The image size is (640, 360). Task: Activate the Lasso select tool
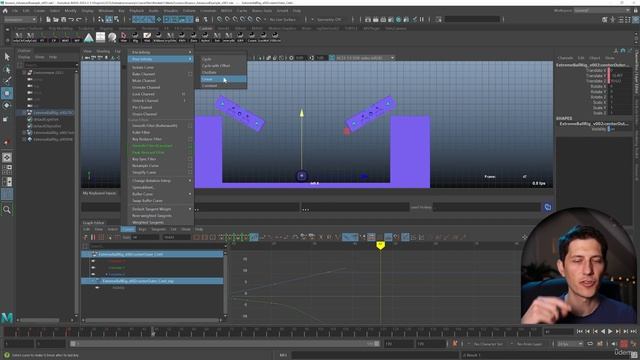[7, 69]
